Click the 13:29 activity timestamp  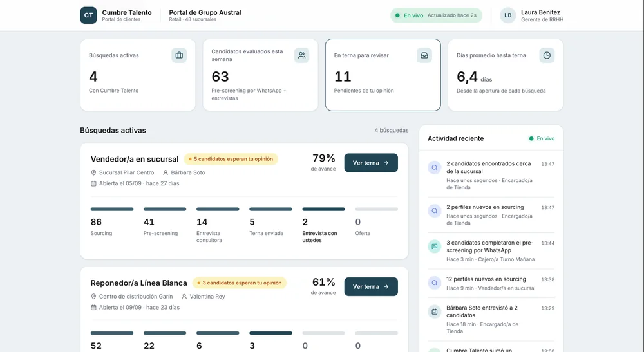click(x=548, y=308)
